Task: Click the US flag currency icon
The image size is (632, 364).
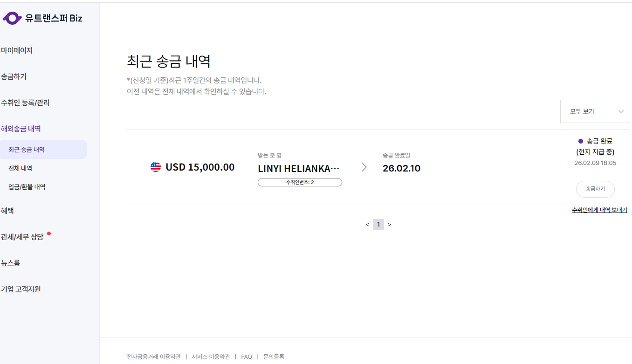Action: click(x=156, y=167)
